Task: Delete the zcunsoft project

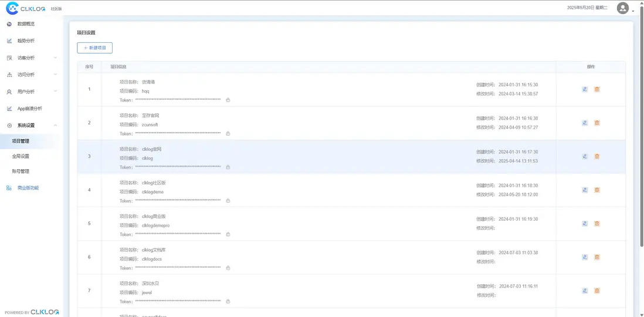Action: (x=597, y=123)
